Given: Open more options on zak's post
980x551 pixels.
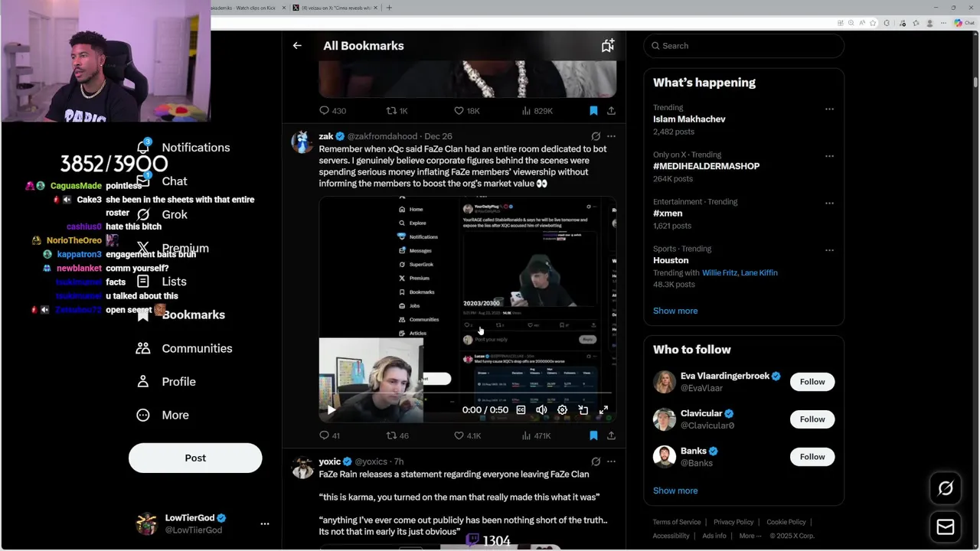Looking at the screenshot, I should 611,136.
